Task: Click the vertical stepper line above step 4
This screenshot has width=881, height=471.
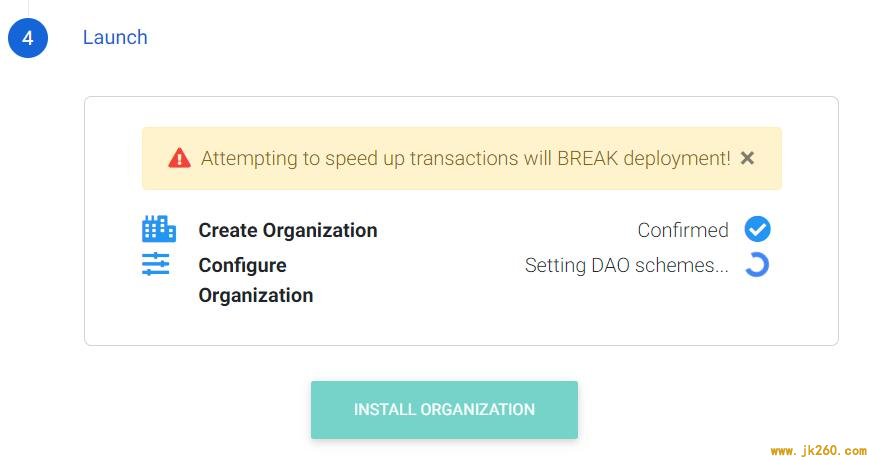Action: point(28,8)
